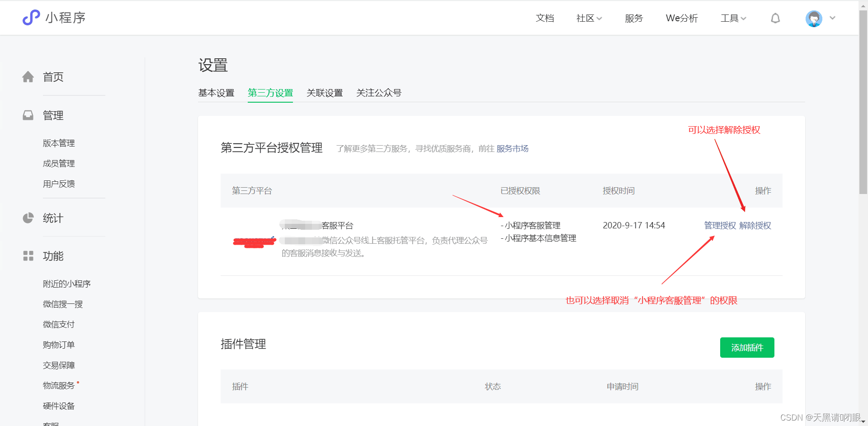Open the notification bell icon
Image resolution: width=868 pixels, height=426 pixels.
775,18
